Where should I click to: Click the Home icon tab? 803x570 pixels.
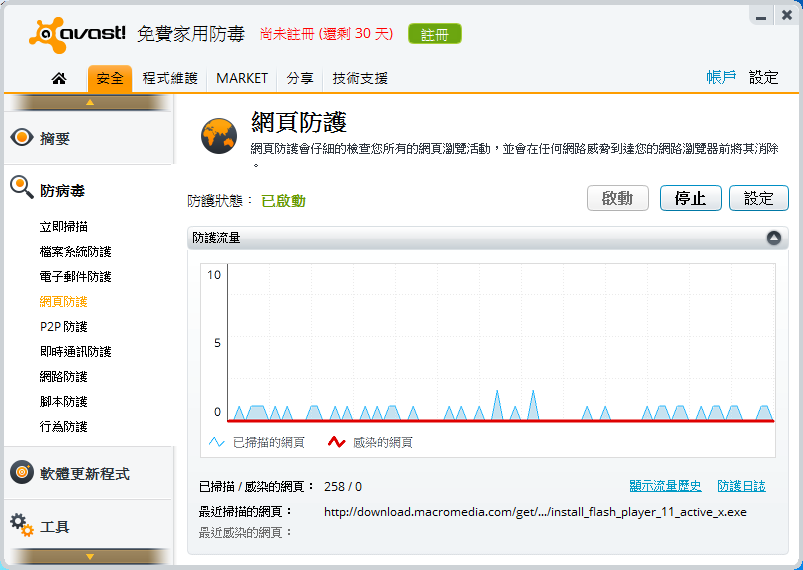pyautogui.click(x=58, y=78)
